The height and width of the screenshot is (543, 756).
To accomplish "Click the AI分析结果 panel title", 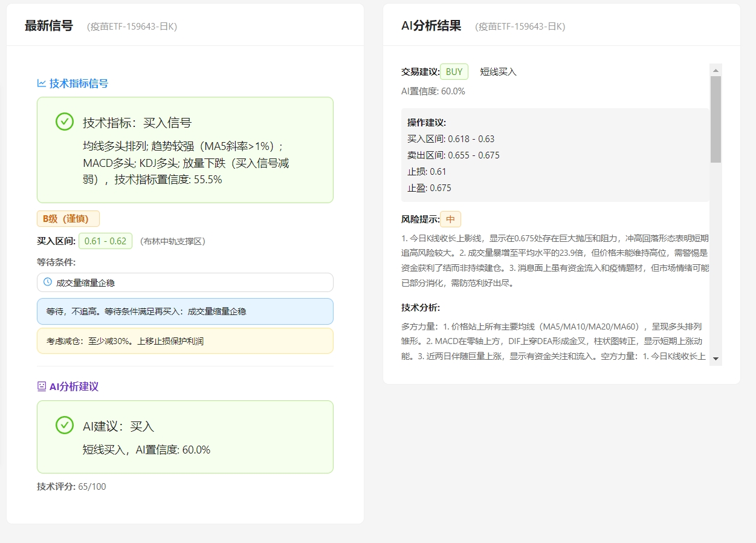I will pyautogui.click(x=431, y=26).
